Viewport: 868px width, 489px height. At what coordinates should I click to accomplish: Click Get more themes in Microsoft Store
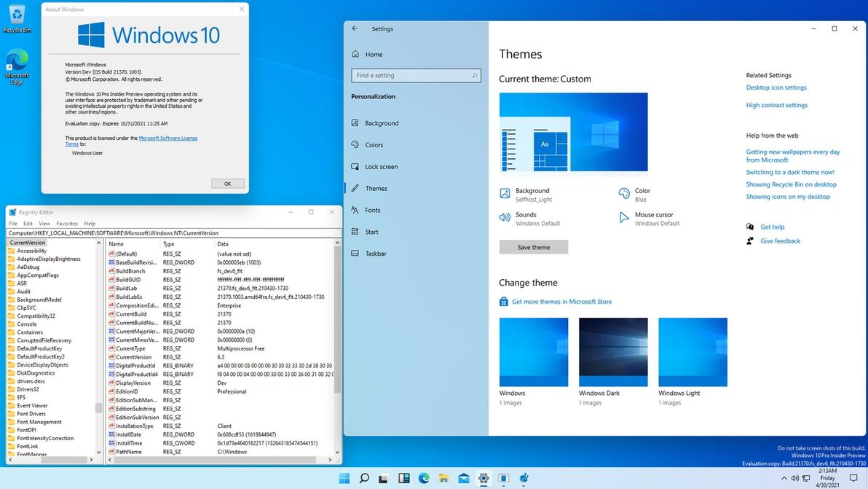(556, 302)
